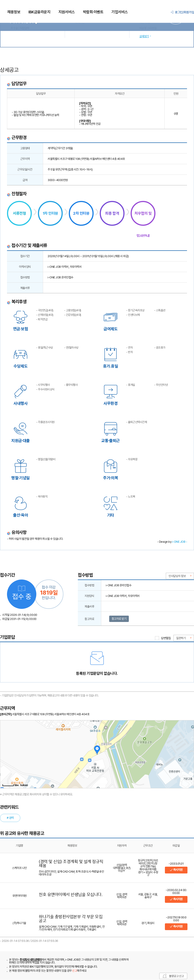Open the 기업서비스 menu
The width and height of the screenshot is (194, 980).
tap(119, 12)
